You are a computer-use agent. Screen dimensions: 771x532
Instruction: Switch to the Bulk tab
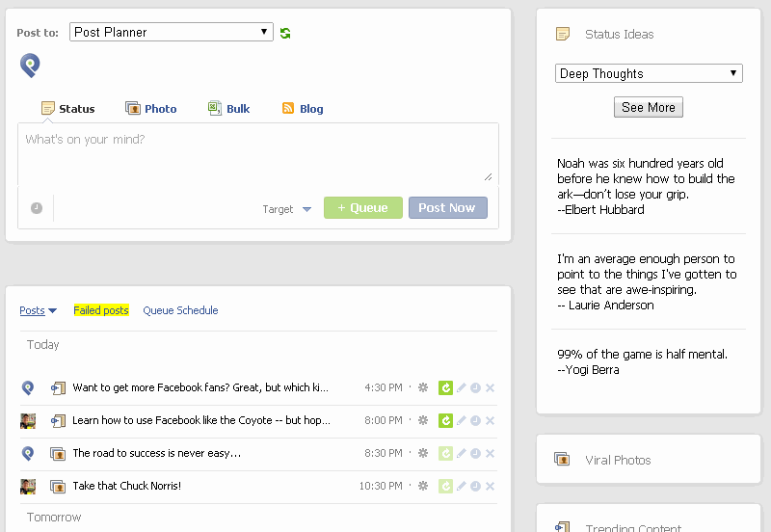[229, 109]
